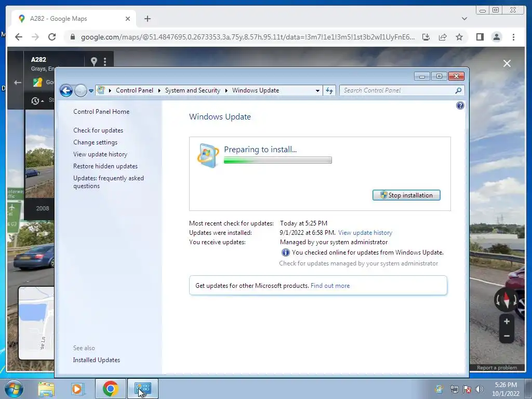Reload the Google Maps page
The width and height of the screenshot is (532, 399).
[x=52, y=37]
